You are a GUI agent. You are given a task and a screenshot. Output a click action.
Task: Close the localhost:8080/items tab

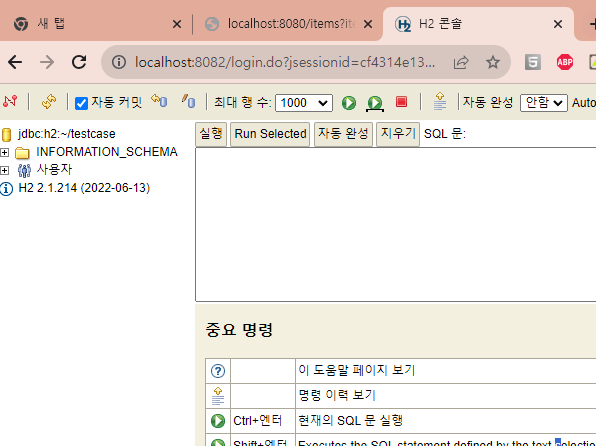pos(368,24)
